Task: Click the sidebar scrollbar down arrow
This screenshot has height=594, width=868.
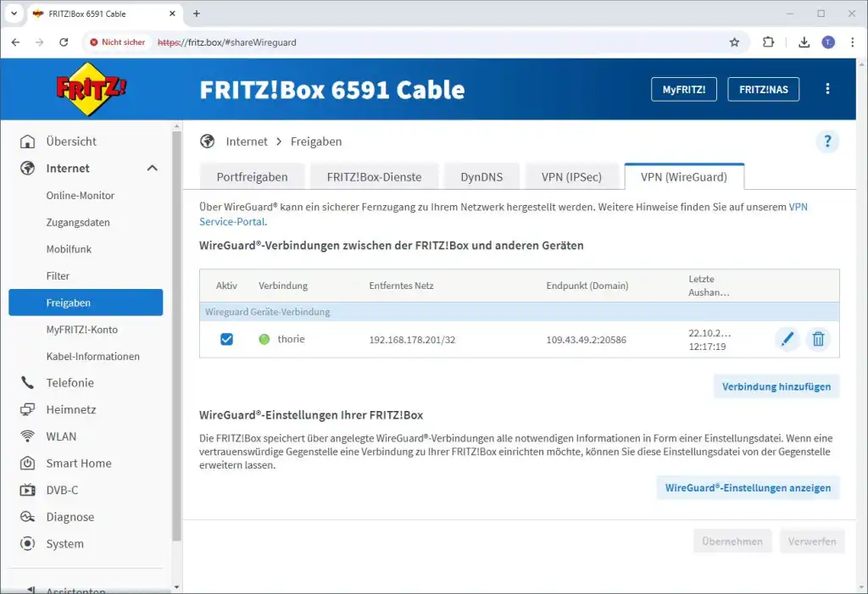Action: click(176, 587)
